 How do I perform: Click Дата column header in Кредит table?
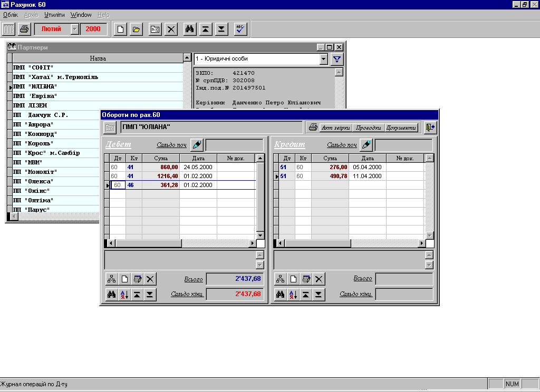click(x=368, y=158)
